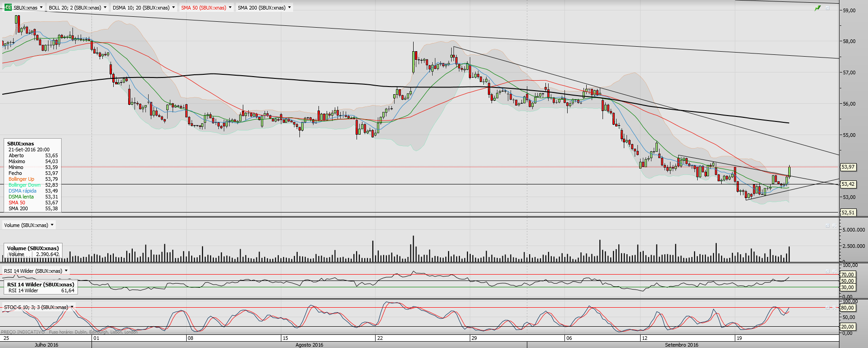Screen dimensions: 868x348
Task: Click the DSMA rápida row in the data box
Action: pyautogui.click(x=33, y=191)
